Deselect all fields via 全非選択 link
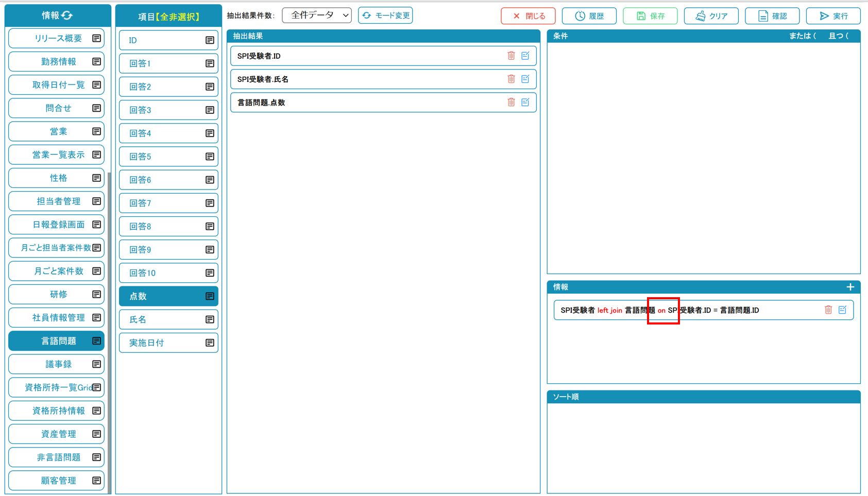Screen dimensions: 868x496 tap(177, 17)
